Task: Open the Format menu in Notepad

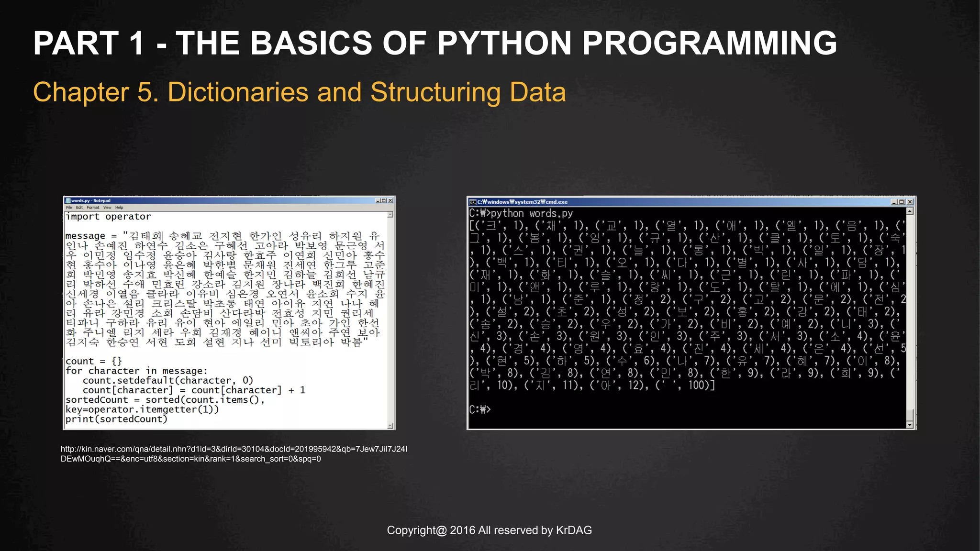Action: (x=93, y=208)
